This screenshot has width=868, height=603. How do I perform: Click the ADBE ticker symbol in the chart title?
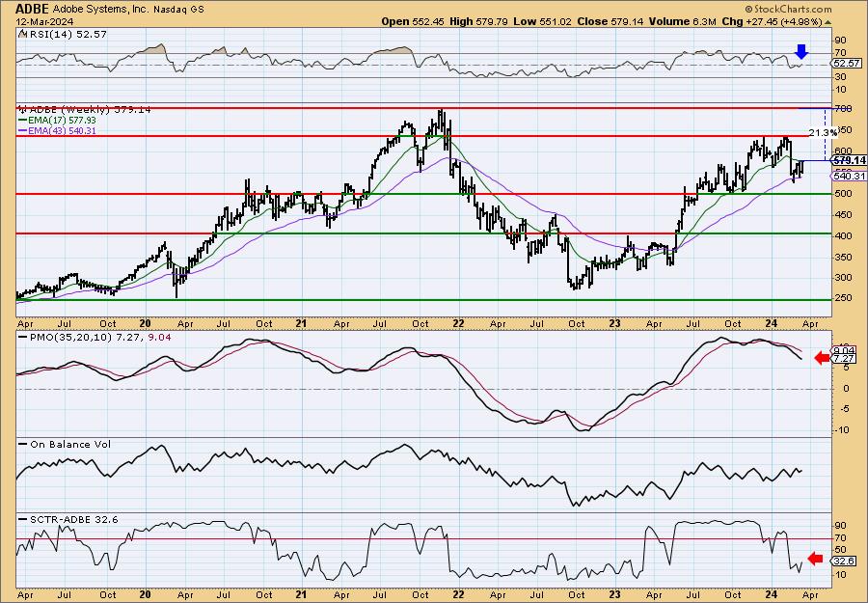pyautogui.click(x=33, y=9)
